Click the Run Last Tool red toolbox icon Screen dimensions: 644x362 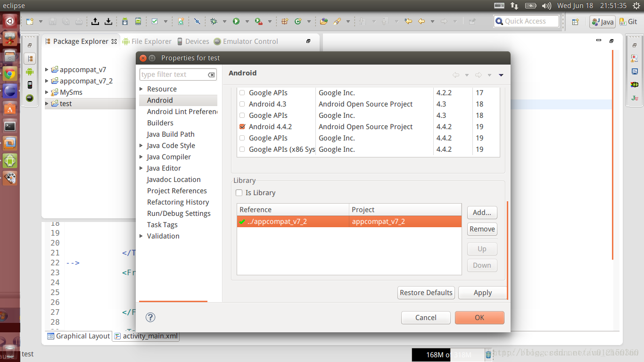tap(258, 21)
